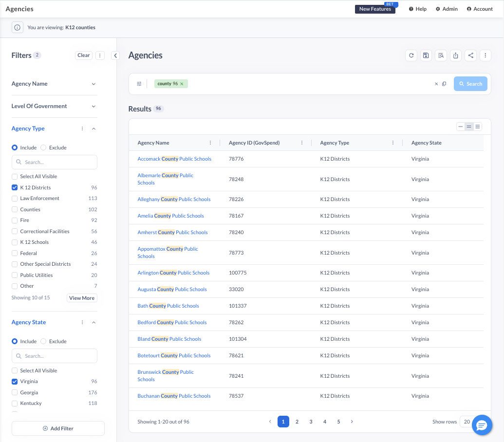Click the Agency State search field

click(55, 356)
